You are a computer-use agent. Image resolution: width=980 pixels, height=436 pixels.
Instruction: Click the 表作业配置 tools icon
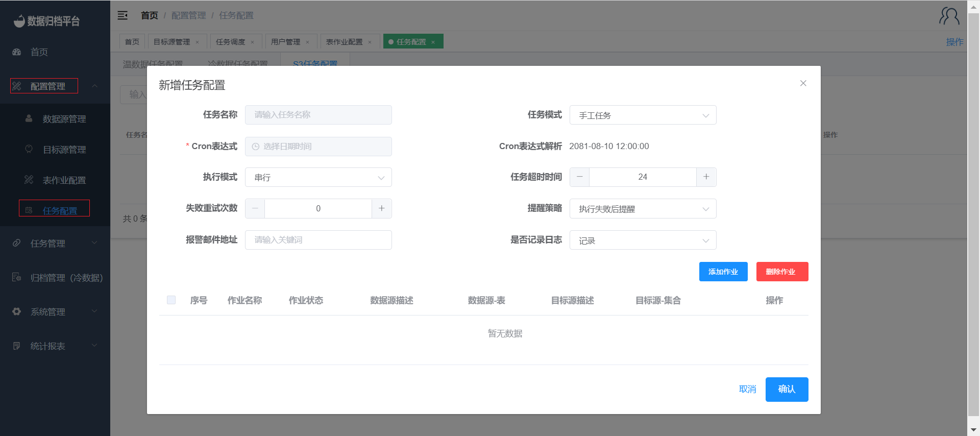[29, 180]
